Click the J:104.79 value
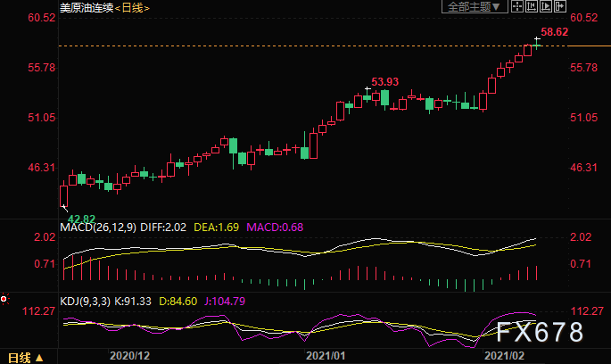The image size is (611, 364). 225,302
